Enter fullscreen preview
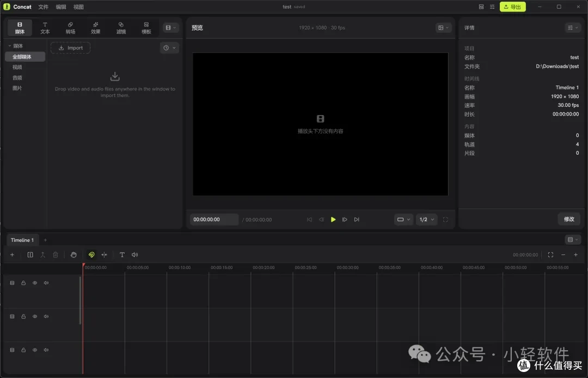This screenshot has width=588, height=378. pyautogui.click(x=445, y=220)
